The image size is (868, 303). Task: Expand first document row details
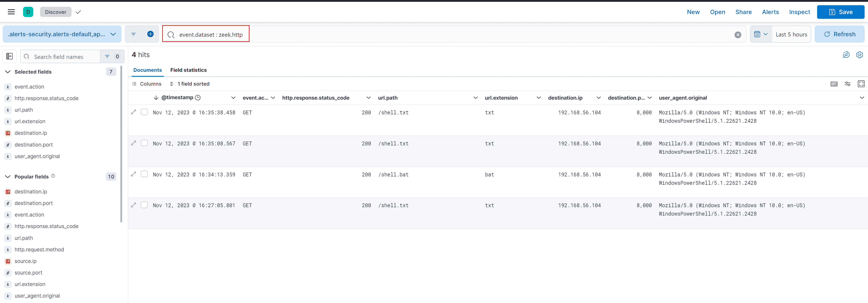pos(133,112)
